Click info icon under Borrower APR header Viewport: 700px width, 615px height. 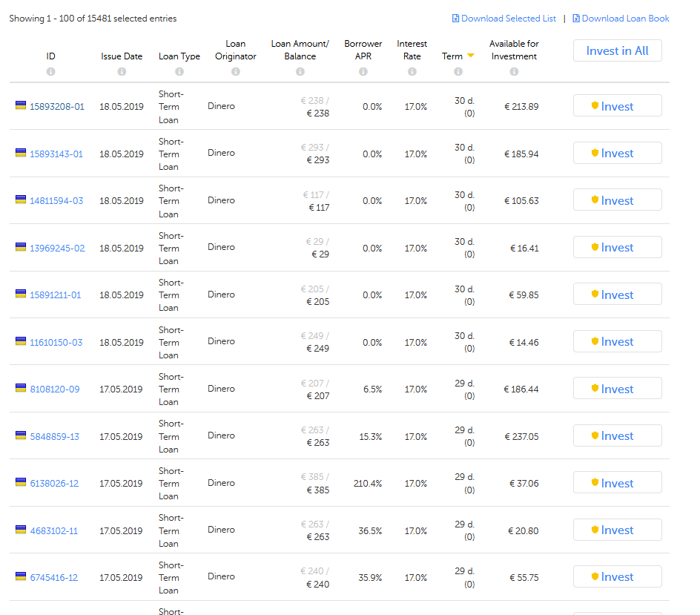[x=363, y=72]
